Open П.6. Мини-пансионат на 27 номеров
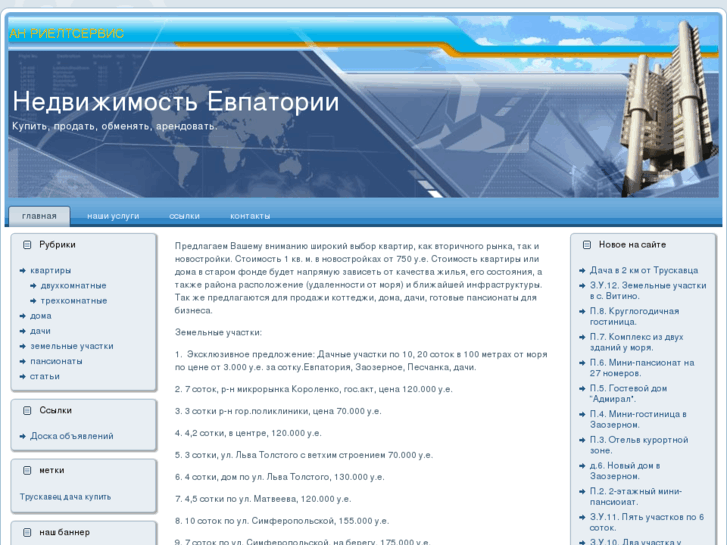 (642, 368)
